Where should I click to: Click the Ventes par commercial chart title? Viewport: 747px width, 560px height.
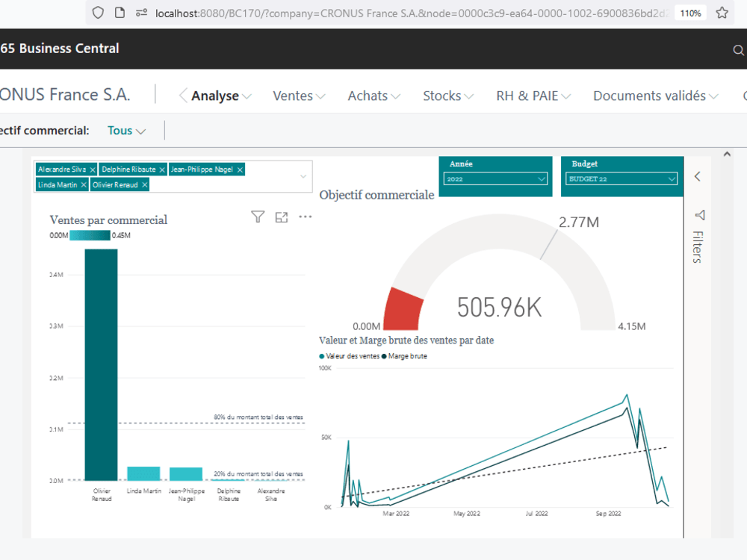[108, 220]
